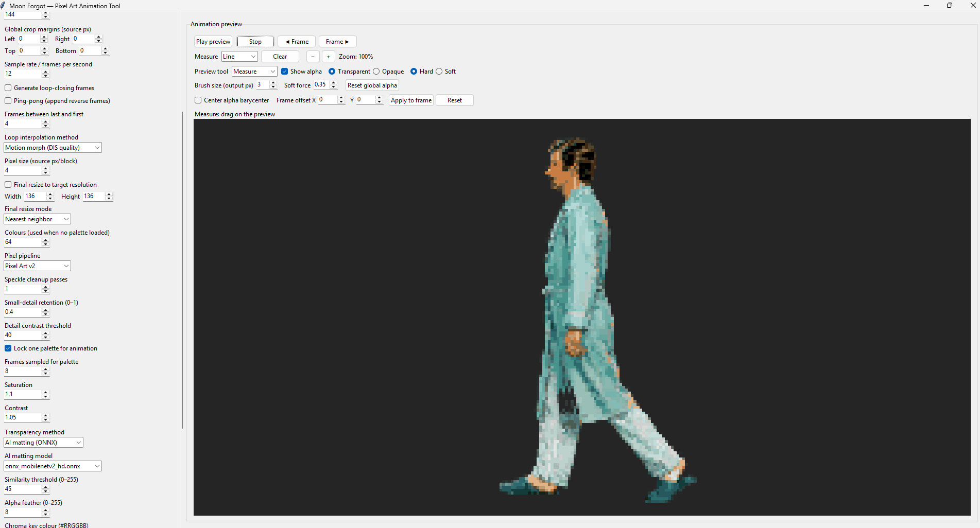The image size is (980, 528).
Task: Advance with the Frame ► button
Action: (x=337, y=42)
